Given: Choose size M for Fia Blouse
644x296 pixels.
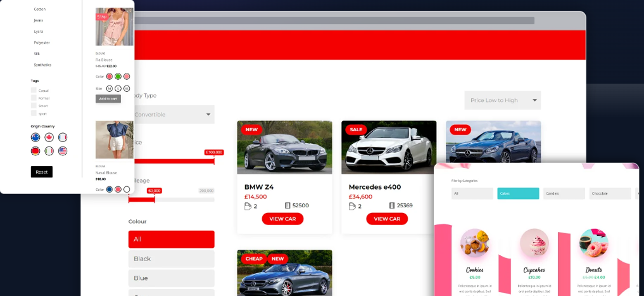Looking at the screenshot, I should point(110,88).
